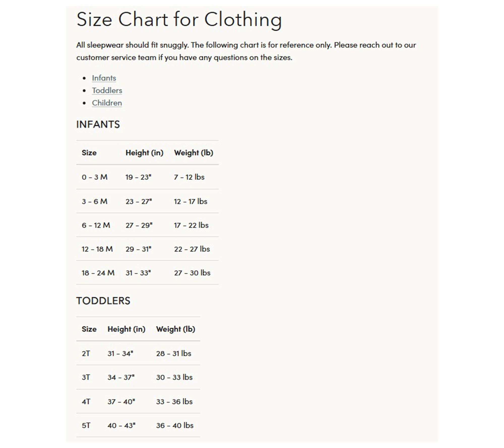The image size is (504, 448).
Task: Open the Infants anchor link
Action: click(x=104, y=78)
